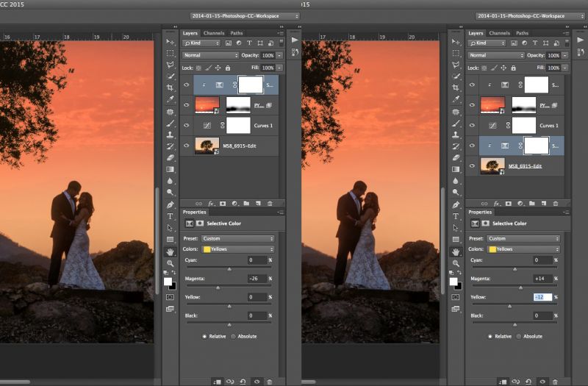Create new group in right Layers panel
Image resolution: width=588 pixels, height=386 pixels.
[531, 204]
